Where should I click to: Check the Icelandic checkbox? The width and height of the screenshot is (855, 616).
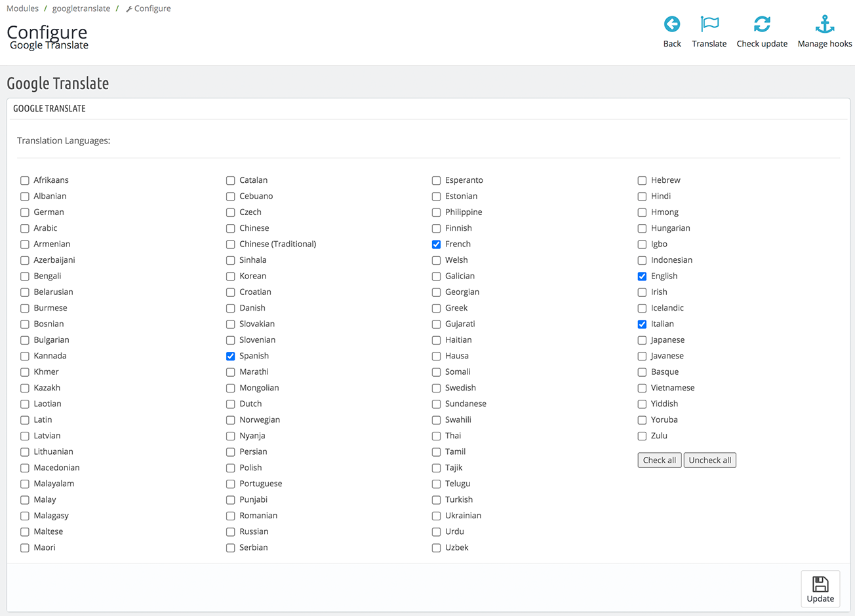(643, 309)
